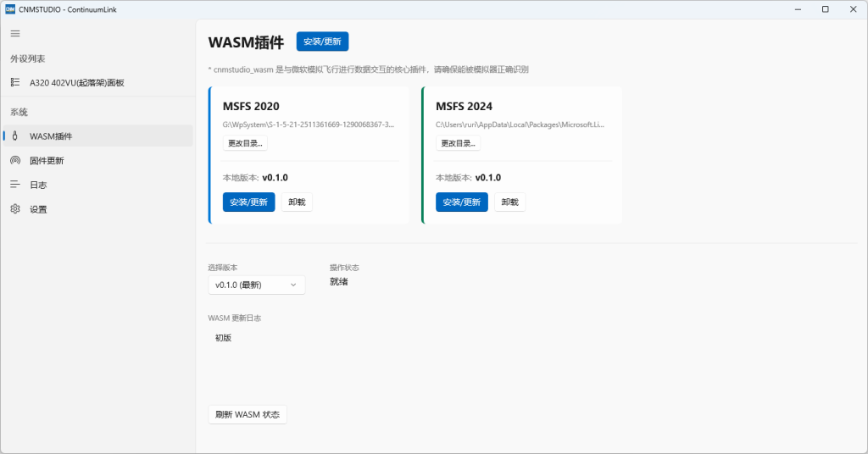Install or update plugin for MSFS 2024
Screen dimensions: 868x454
[462, 202]
